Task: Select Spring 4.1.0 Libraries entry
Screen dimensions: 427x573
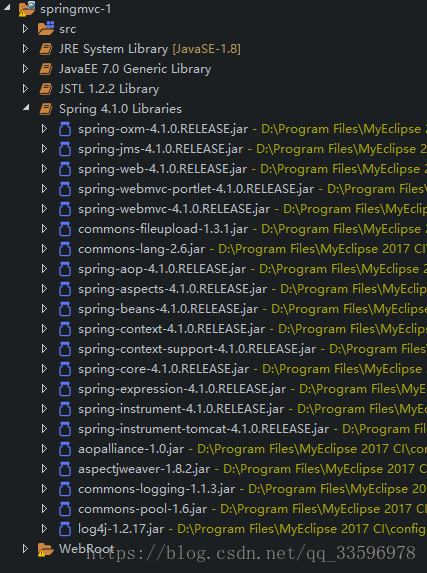Action: [x=120, y=109]
